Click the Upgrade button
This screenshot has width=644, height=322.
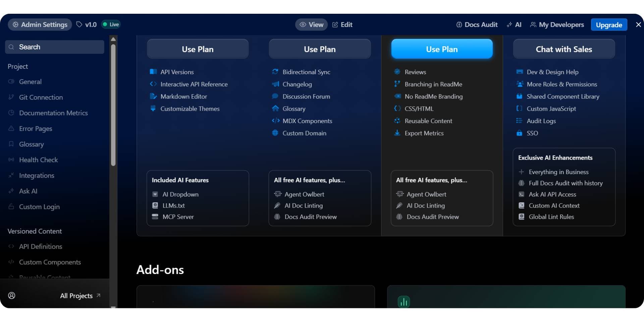(x=609, y=25)
